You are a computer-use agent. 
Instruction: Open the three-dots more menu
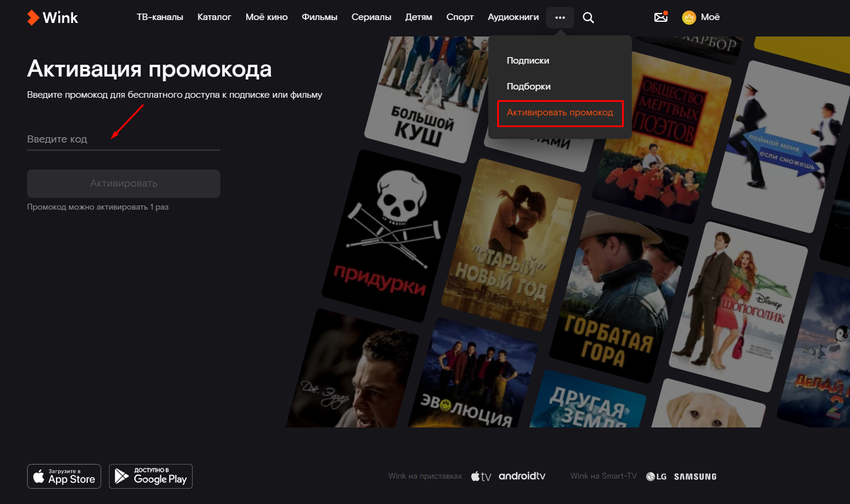[x=560, y=18]
